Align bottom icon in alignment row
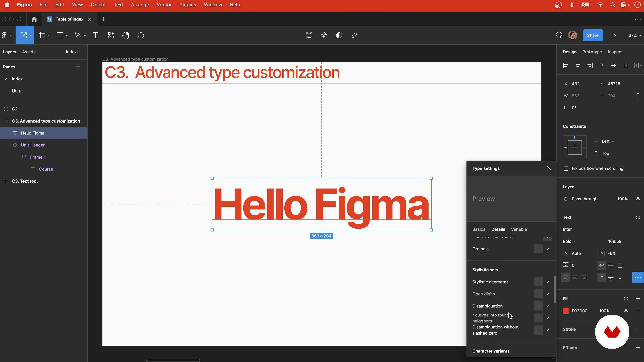This screenshot has width=644, height=362. [626, 66]
